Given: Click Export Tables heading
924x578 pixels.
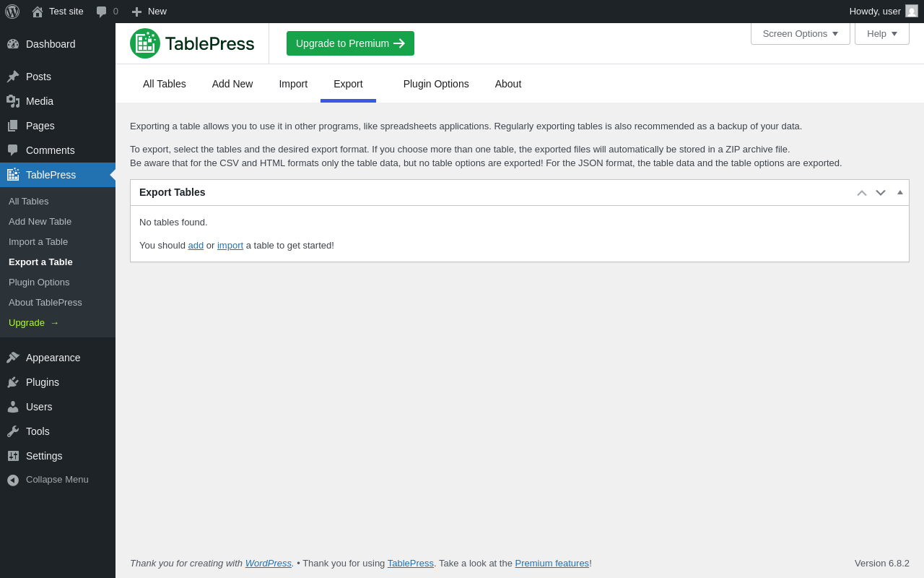Looking at the screenshot, I should pos(173,192).
